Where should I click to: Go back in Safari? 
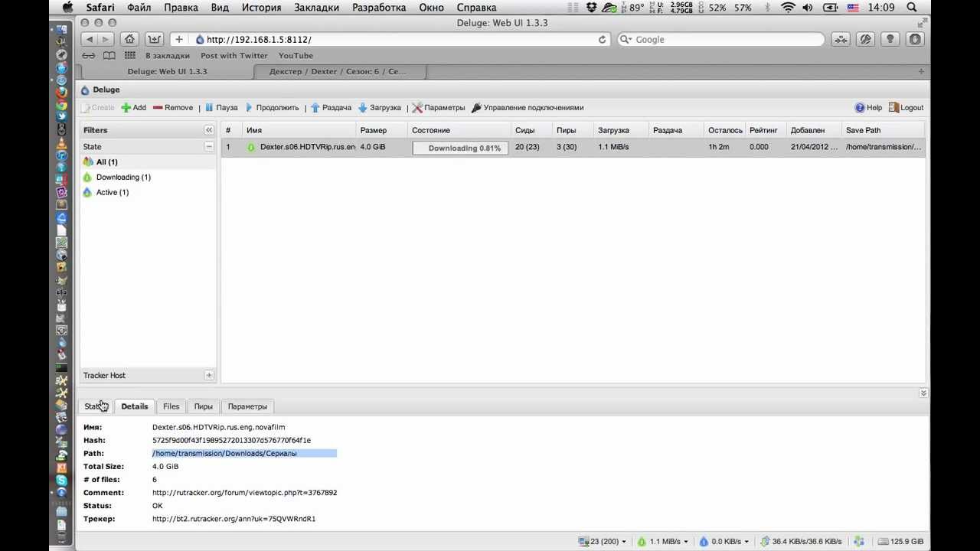point(90,39)
